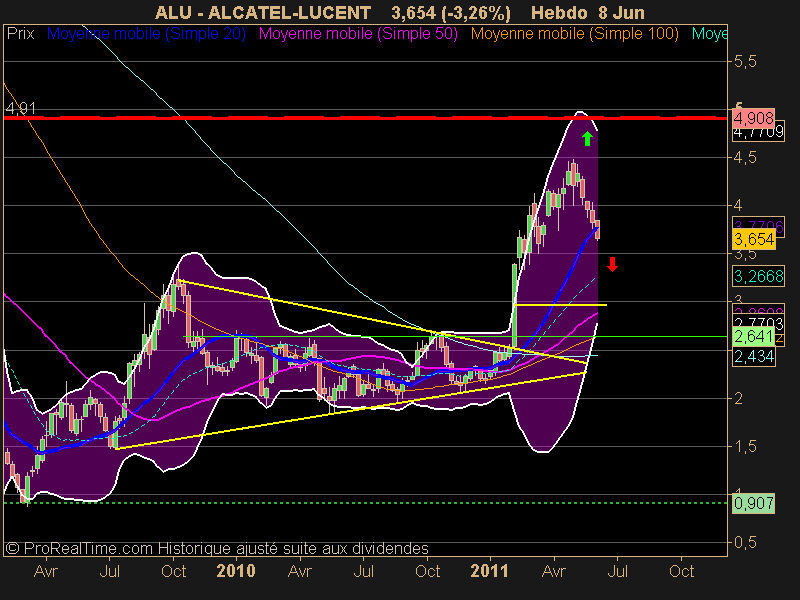Click the short yellow horizontal line near 3

pos(560,305)
